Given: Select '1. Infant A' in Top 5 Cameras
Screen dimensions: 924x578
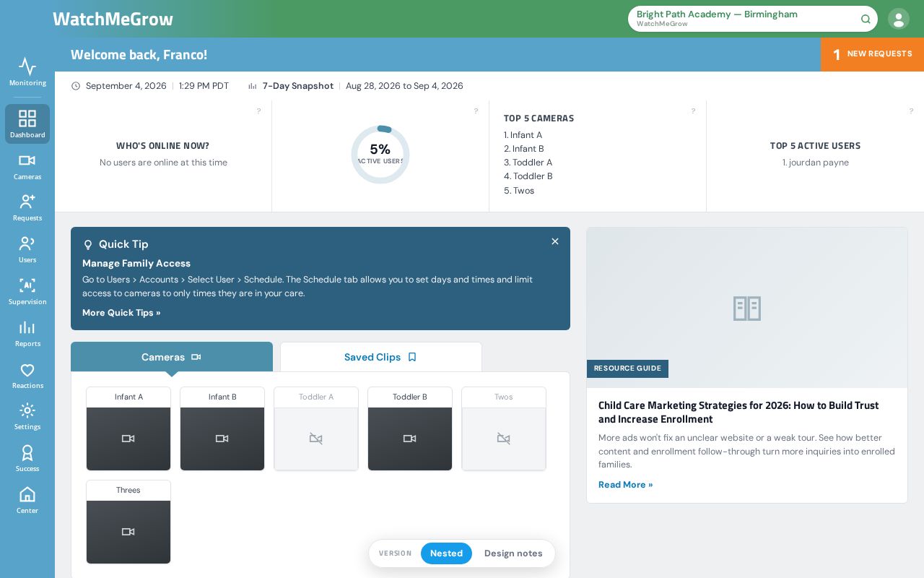Looking at the screenshot, I should [523, 135].
